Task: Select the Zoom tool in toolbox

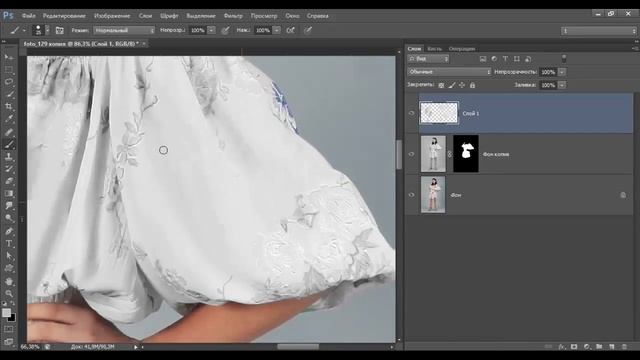Action: 9,293
